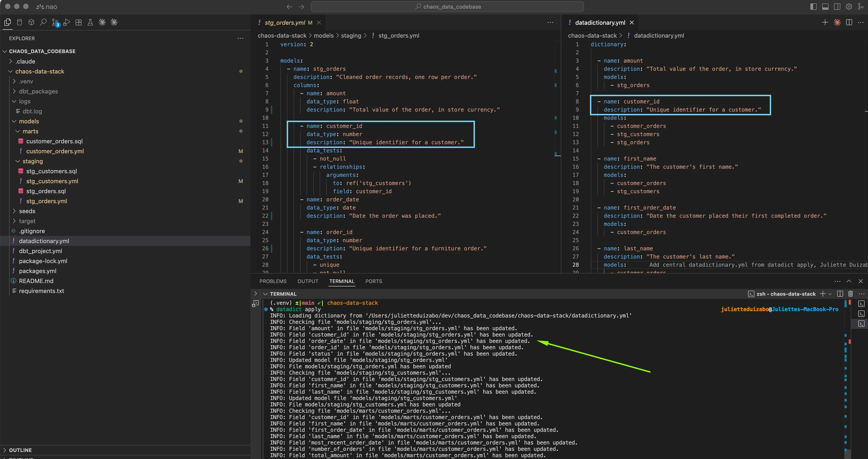Open more actions for datadictionary.yml editor group
The width and height of the screenshot is (868, 459).
[x=861, y=22]
